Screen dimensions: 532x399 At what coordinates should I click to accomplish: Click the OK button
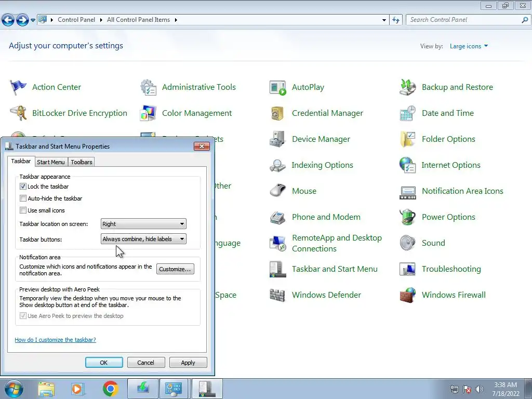point(104,363)
